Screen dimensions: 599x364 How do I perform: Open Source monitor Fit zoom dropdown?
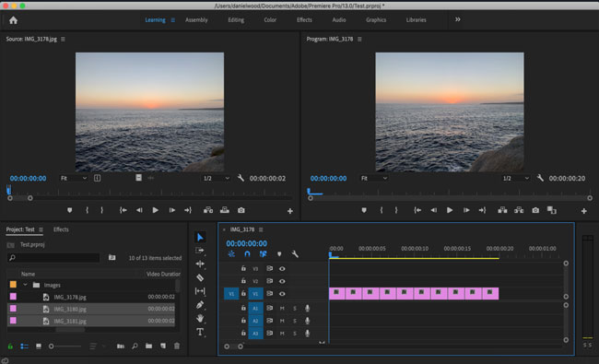pyautogui.click(x=74, y=178)
